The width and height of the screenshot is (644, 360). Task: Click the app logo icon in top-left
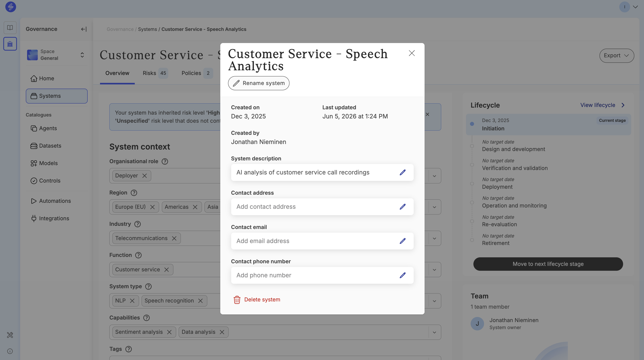coord(10,7)
